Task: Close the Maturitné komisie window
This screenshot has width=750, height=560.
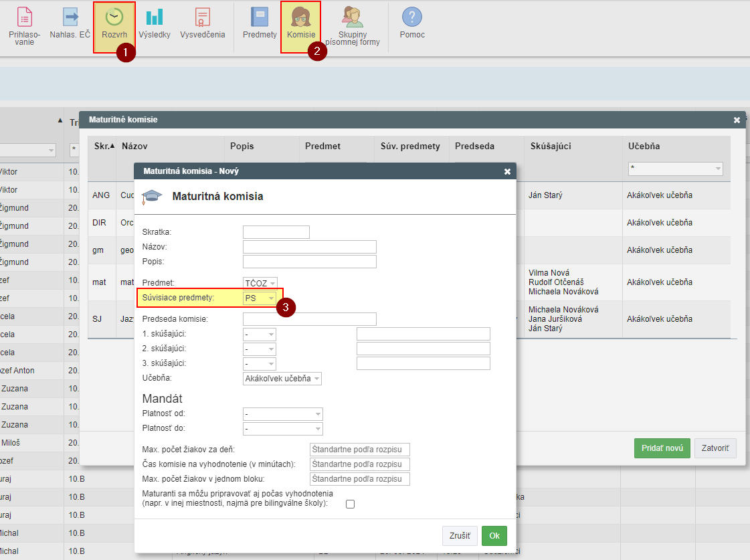Action: (x=737, y=120)
